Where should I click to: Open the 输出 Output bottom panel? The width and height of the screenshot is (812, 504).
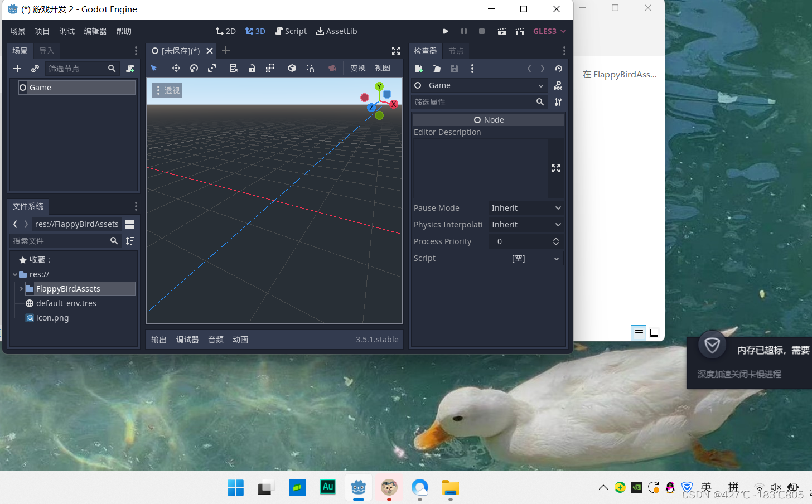(159, 340)
